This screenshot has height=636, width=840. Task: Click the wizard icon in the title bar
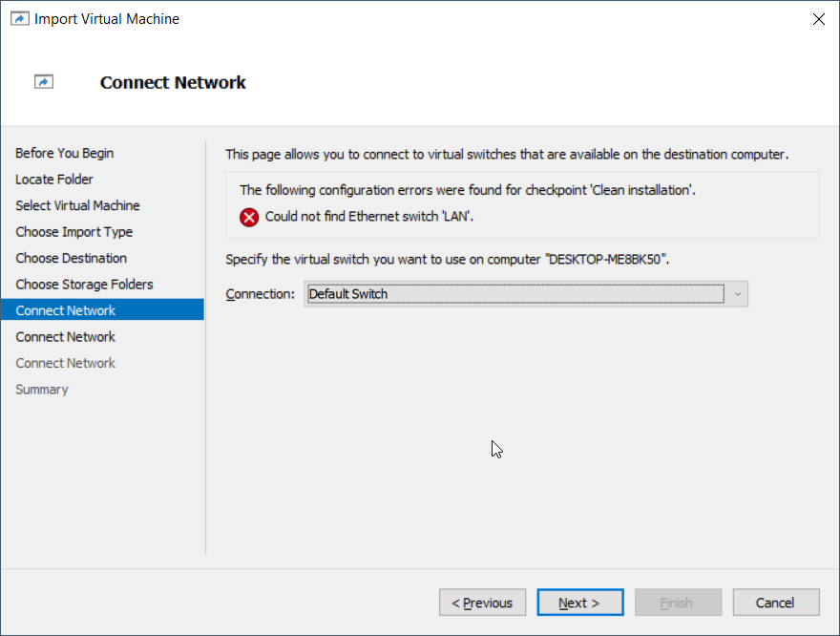point(19,18)
